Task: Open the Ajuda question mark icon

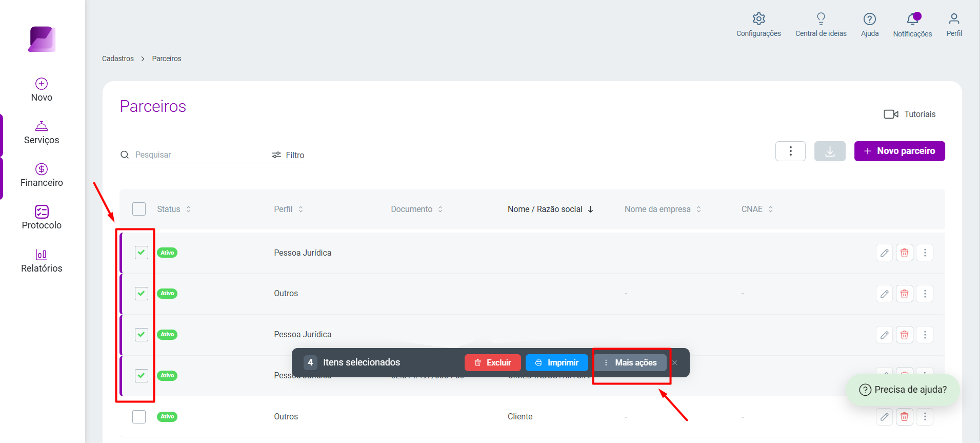Action: [x=869, y=19]
